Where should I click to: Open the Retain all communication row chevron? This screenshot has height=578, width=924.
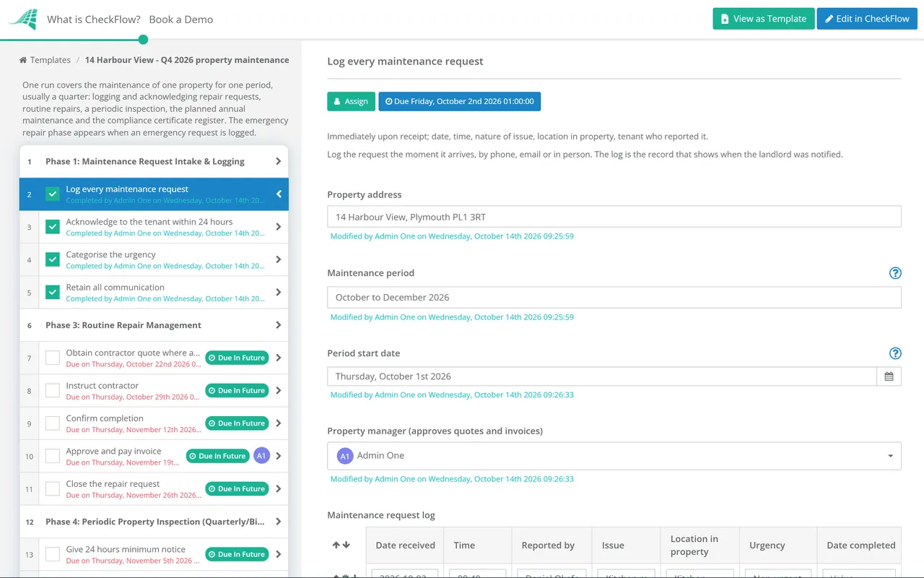point(279,293)
